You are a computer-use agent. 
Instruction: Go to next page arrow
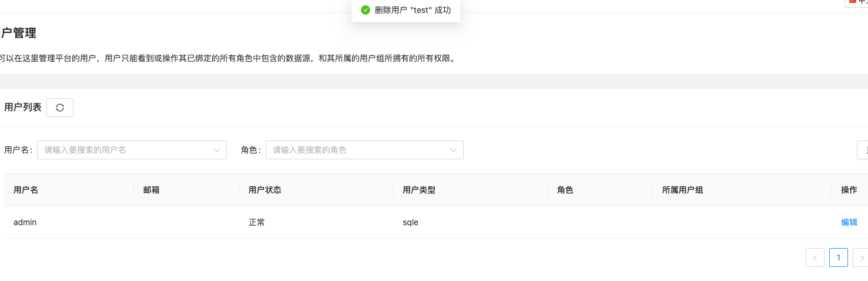[860, 257]
